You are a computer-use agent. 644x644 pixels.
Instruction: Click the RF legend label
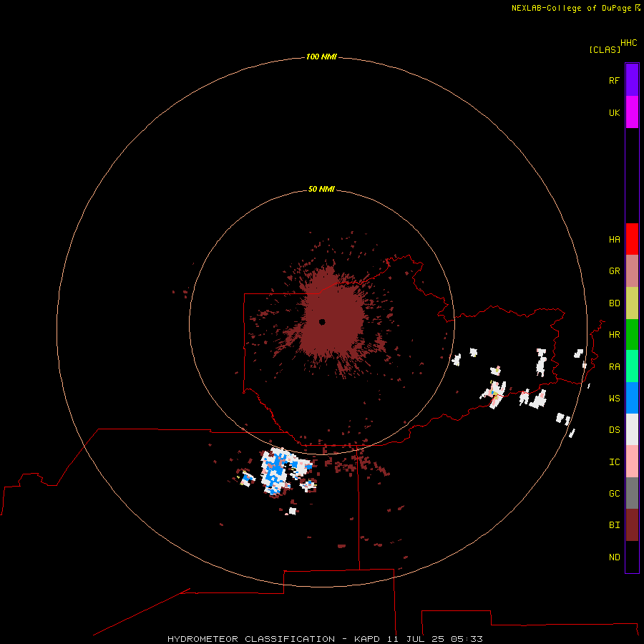pyautogui.click(x=615, y=80)
